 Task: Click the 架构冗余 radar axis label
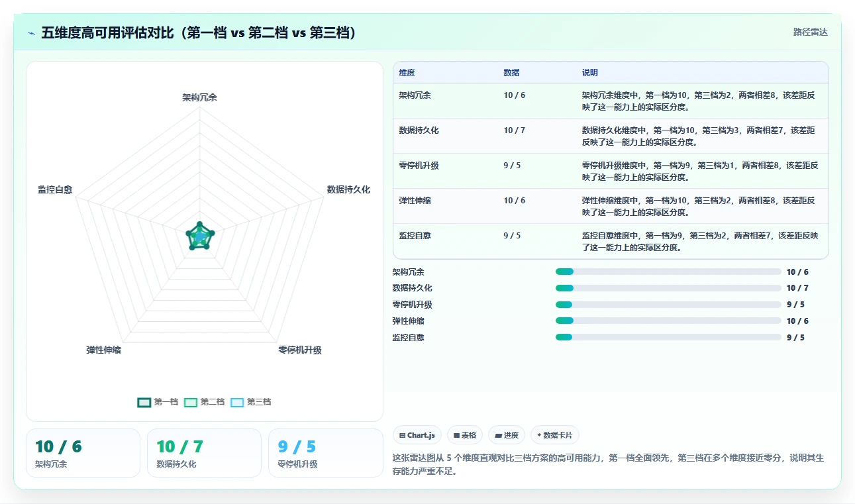[x=200, y=97]
